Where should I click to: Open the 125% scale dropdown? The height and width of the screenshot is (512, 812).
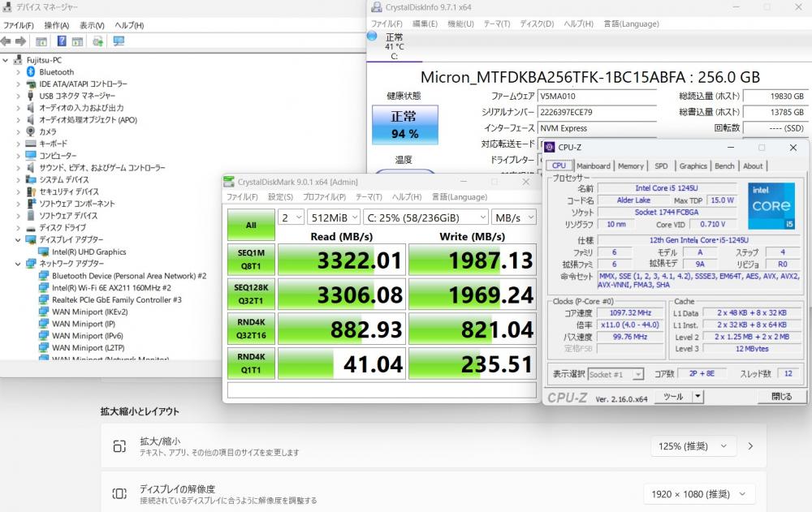[693, 446]
